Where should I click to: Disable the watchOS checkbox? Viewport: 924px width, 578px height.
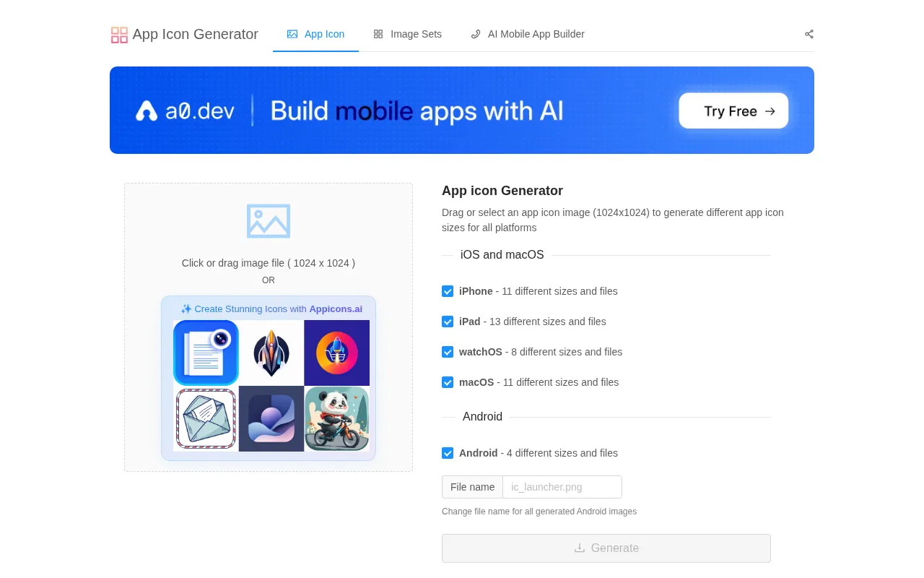[x=448, y=352]
